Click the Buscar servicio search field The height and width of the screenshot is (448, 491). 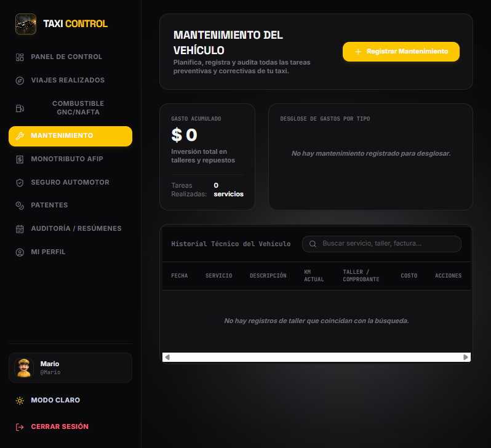click(381, 244)
